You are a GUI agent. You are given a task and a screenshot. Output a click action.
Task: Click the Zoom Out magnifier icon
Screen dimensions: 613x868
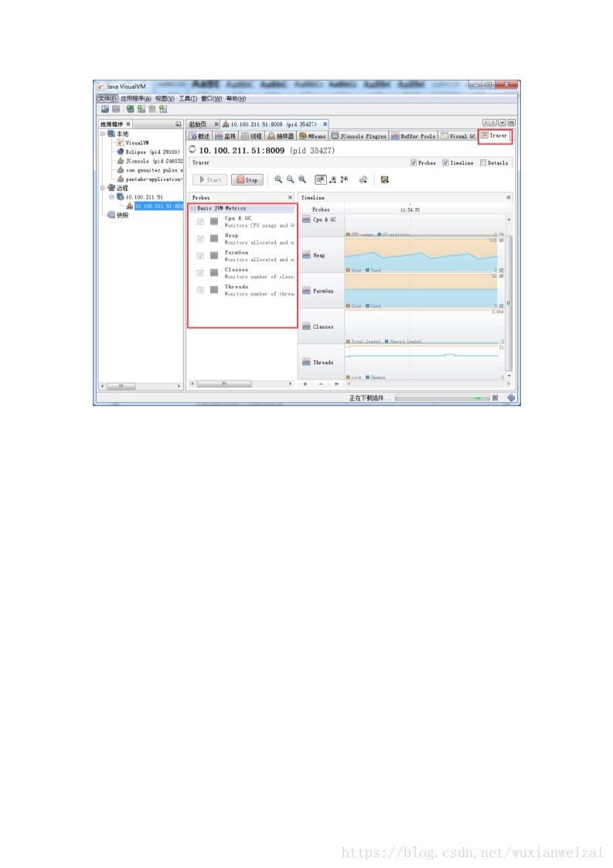(290, 179)
